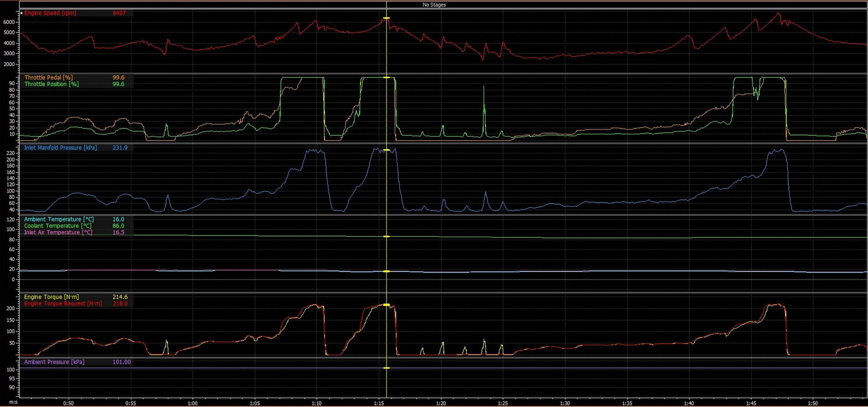Screen dimensions: 868x407
Task: Click yellow cursor marker on Engine Speed trace
Action: (x=387, y=19)
